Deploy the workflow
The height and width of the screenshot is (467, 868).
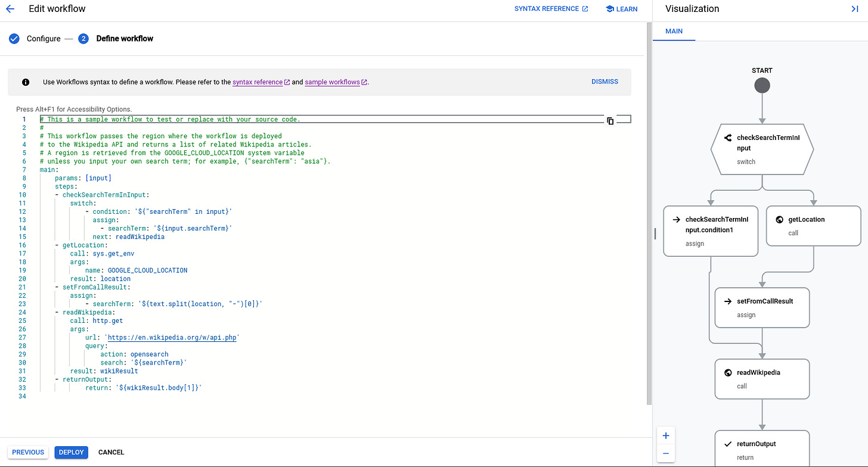click(x=72, y=452)
